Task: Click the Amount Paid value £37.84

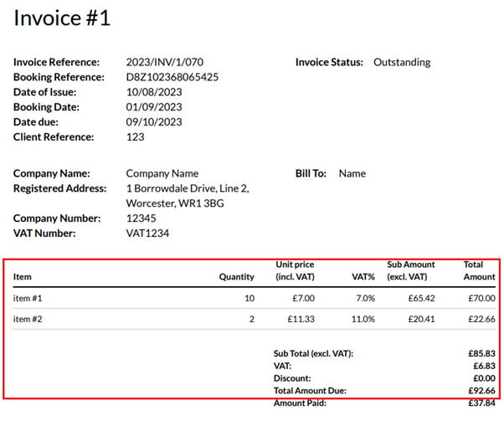Action: [481, 403]
